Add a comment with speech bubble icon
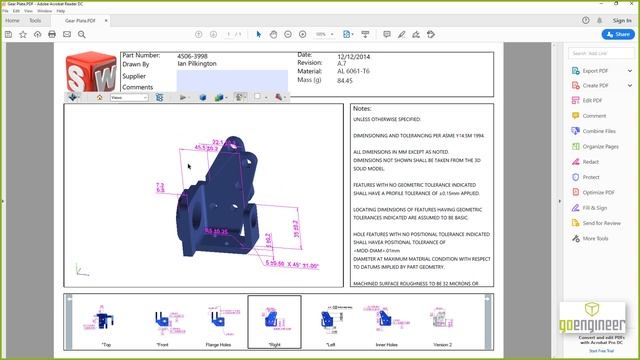 pyautogui.click(x=387, y=35)
